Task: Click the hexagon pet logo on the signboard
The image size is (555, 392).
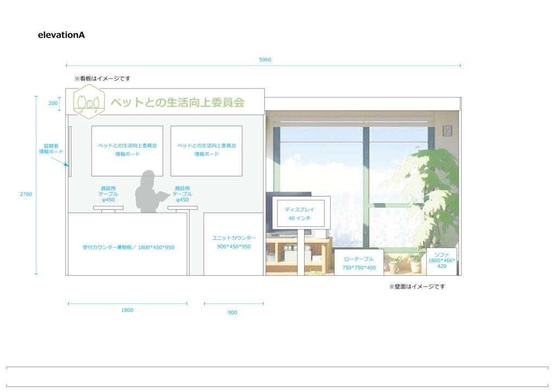Action: [89, 102]
